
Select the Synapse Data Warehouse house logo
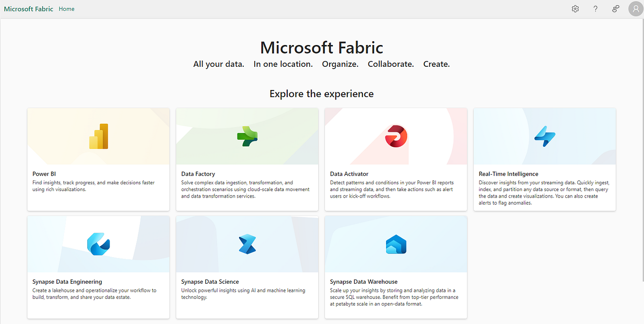click(x=396, y=244)
